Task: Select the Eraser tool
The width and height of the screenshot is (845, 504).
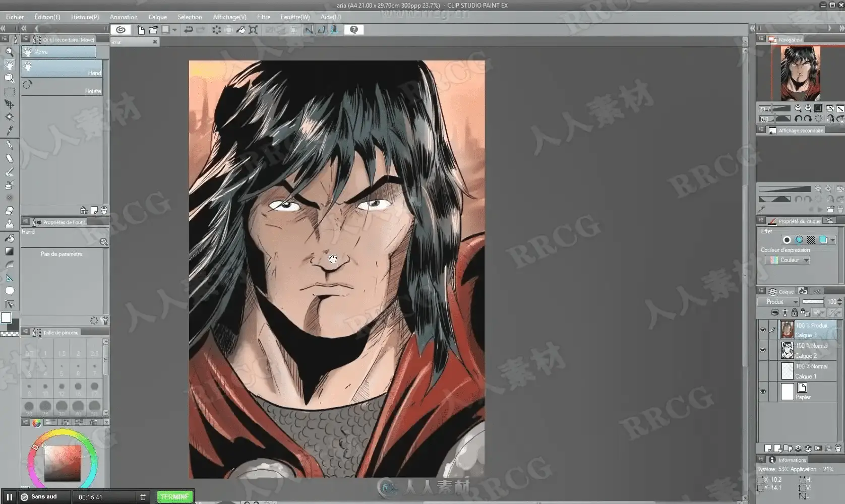Action: pos(9,211)
